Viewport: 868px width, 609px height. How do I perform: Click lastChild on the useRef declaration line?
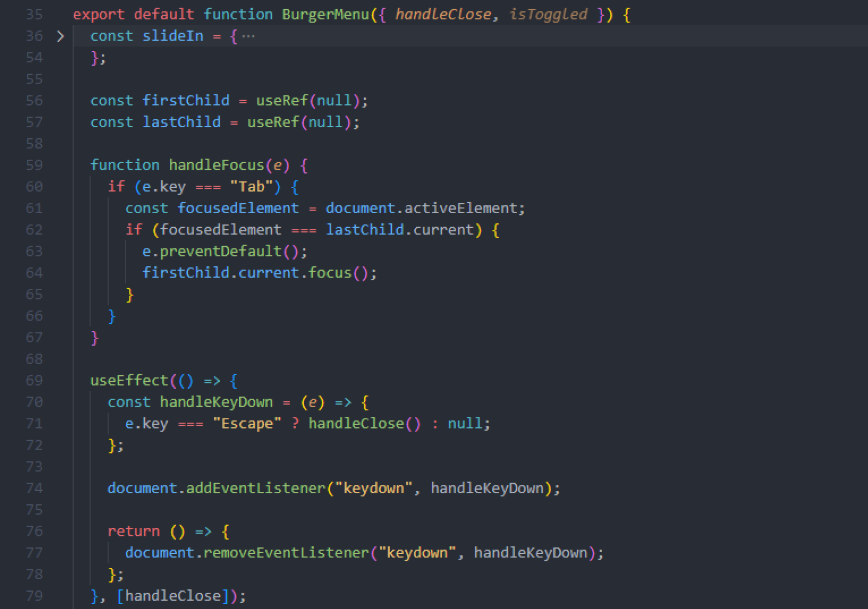(182, 123)
